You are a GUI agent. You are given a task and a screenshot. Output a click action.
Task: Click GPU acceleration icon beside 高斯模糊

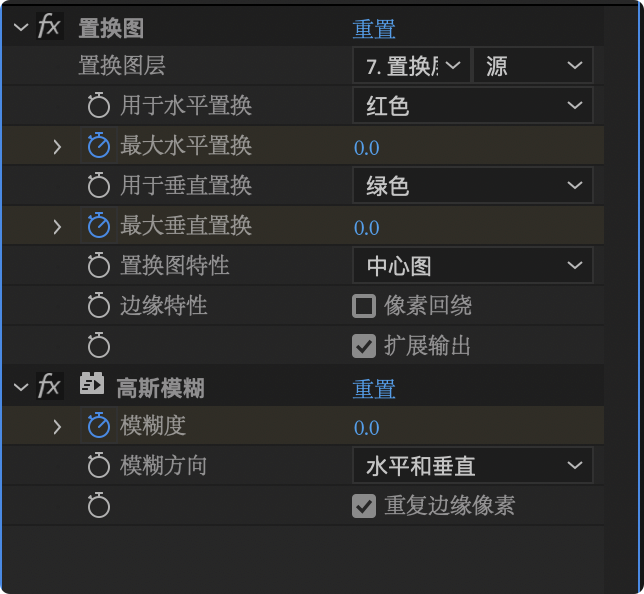93,386
